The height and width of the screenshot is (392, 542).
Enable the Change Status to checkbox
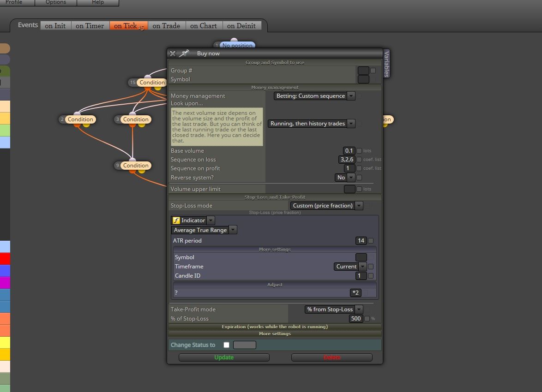226,344
